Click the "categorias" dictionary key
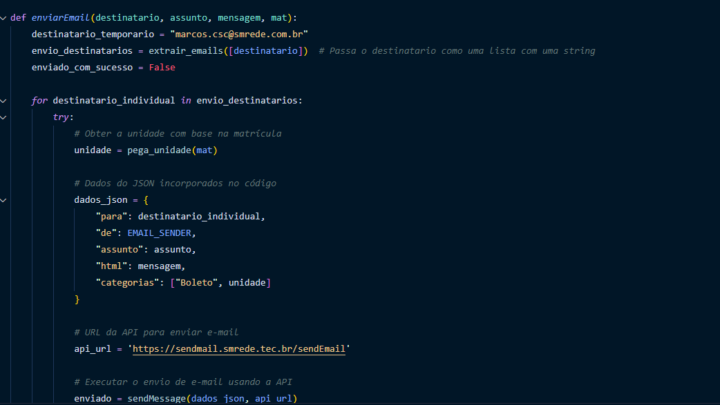 127,283
